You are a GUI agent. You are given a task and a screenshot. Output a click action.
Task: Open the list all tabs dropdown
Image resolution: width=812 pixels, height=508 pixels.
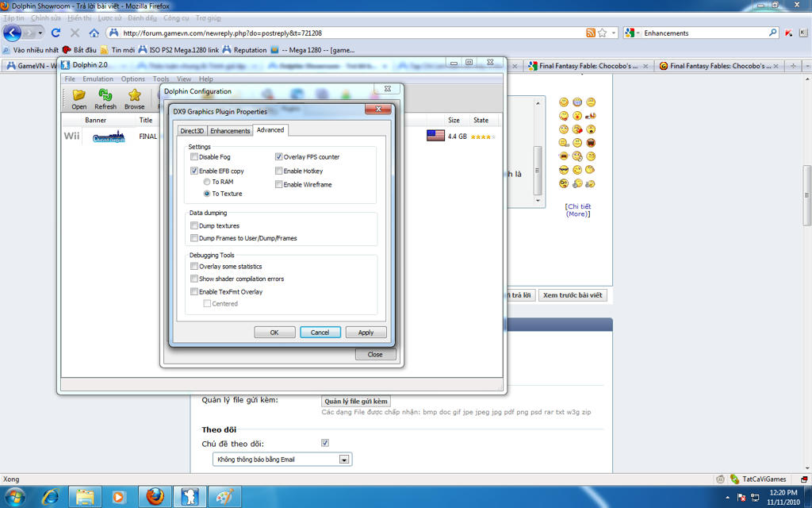(x=808, y=66)
